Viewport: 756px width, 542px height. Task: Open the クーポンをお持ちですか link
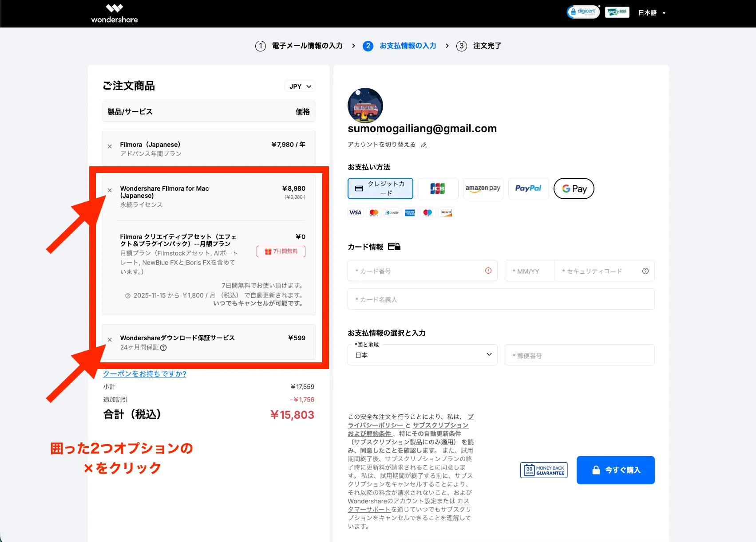145,374
